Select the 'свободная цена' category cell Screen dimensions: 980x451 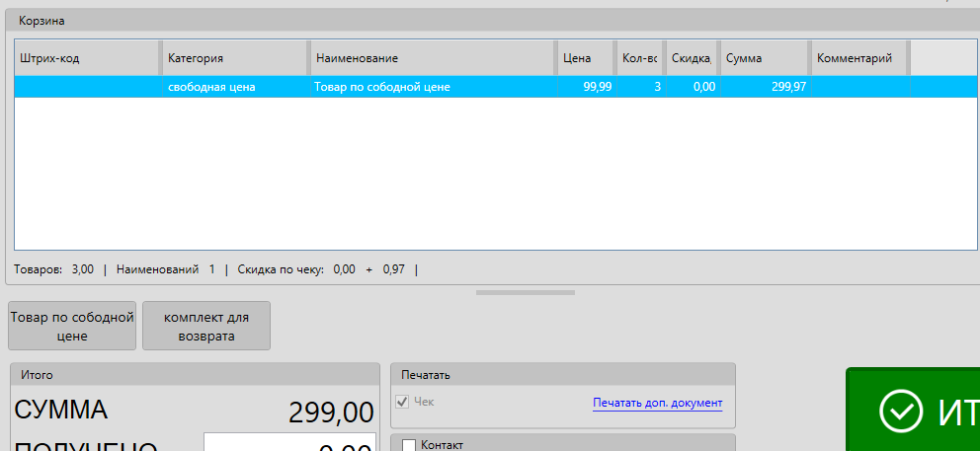tap(235, 87)
